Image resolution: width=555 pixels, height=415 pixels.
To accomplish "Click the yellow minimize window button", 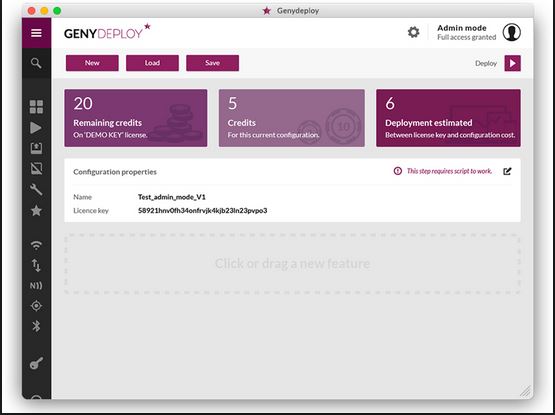I will (x=44, y=11).
